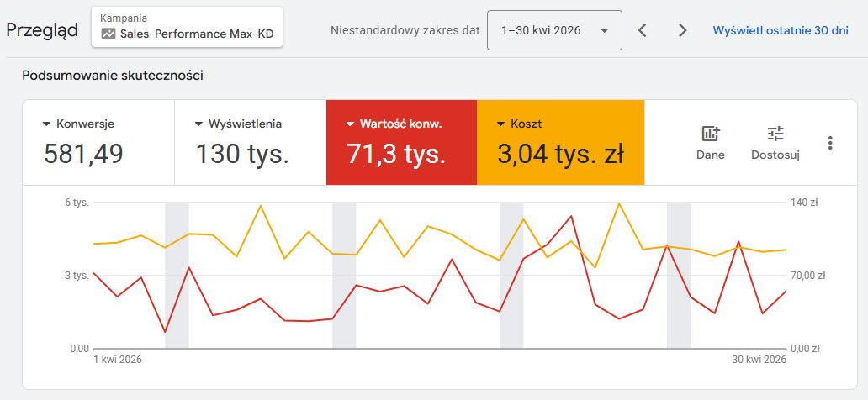Click the 0,00 zł right axis label
This screenshot has width=868, height=400.
point(806,349)
